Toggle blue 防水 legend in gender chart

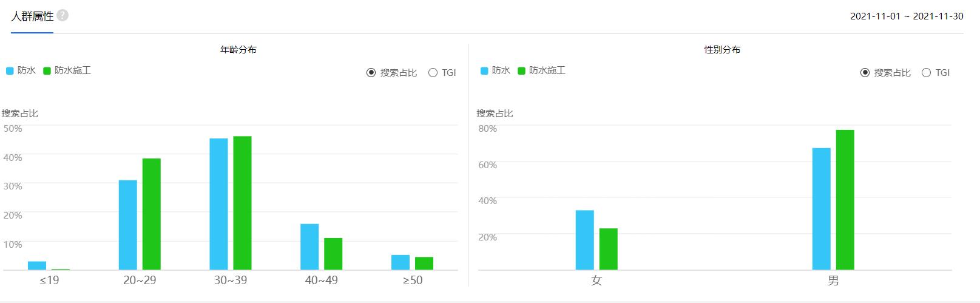pyautogui.click(x=495, y=70)
